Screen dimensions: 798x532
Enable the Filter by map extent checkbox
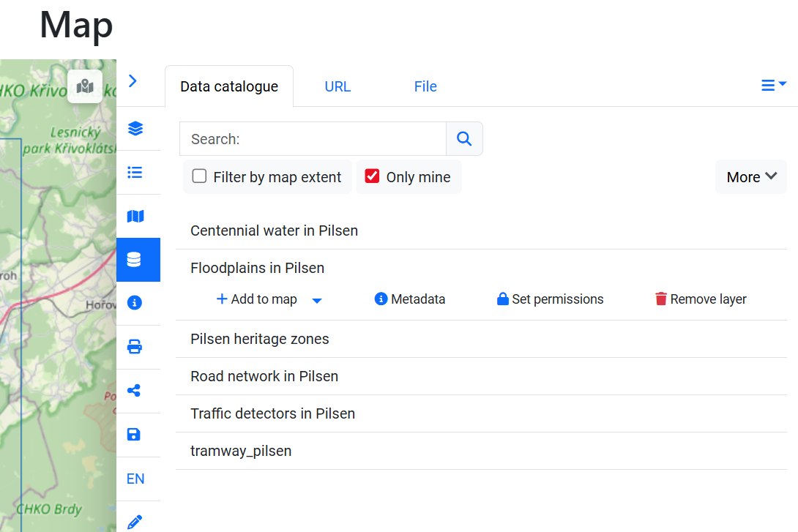tap(198, 176)
